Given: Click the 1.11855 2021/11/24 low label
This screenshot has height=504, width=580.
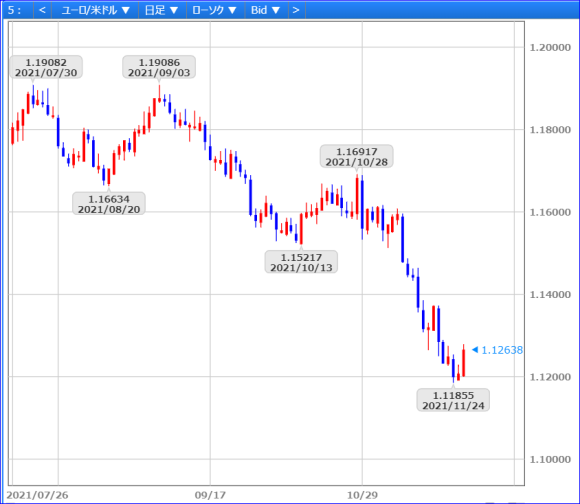Looking at the screenshot, I should pos(453,400).
